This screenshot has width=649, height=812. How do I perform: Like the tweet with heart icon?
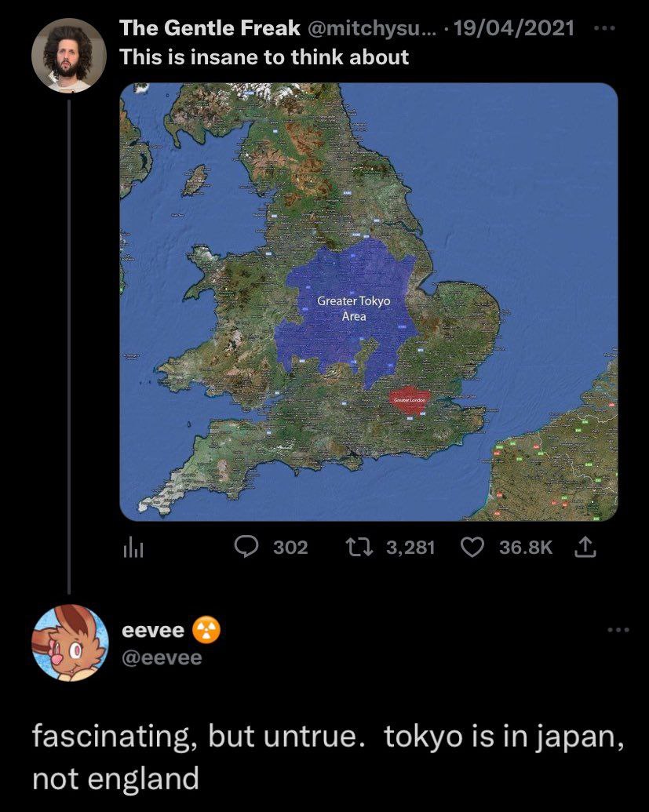tap(473, 547)
